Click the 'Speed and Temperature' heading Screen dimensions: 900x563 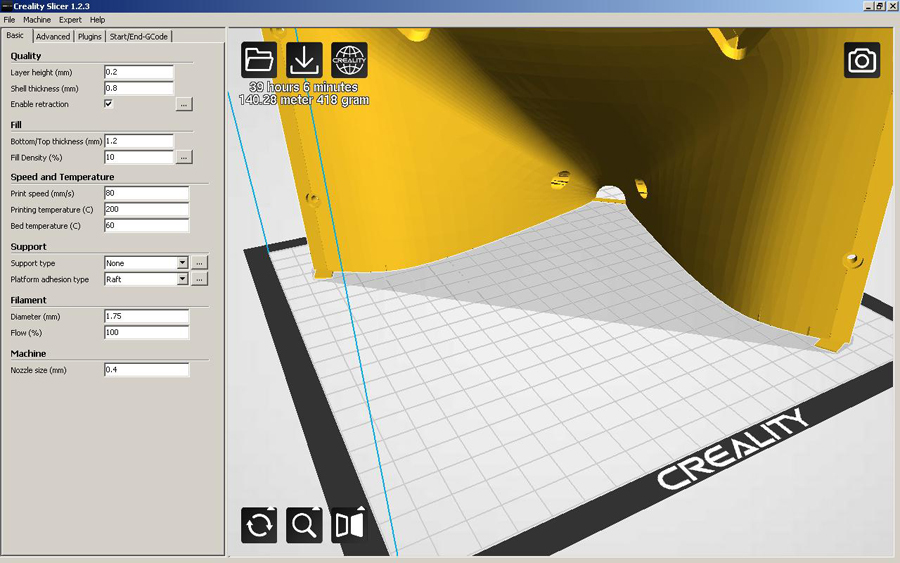click(62, 177)
